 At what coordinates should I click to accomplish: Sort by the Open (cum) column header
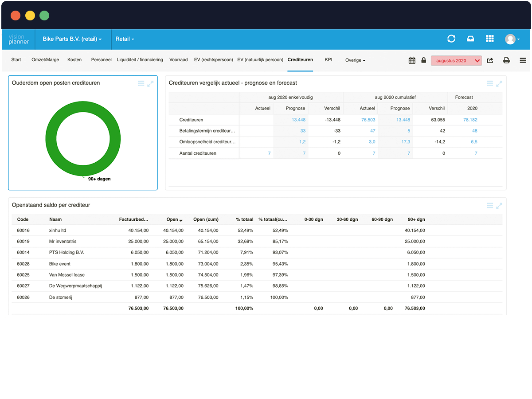pos(206,219)
